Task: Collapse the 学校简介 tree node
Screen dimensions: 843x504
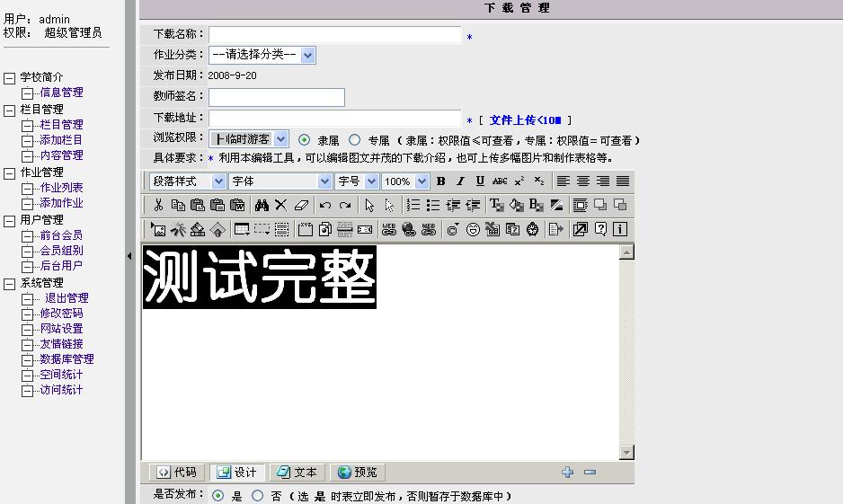Action: (9, 78)
